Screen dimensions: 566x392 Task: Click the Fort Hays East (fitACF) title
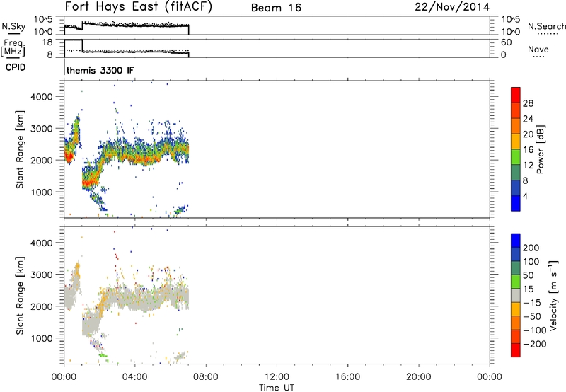(139, 7)
